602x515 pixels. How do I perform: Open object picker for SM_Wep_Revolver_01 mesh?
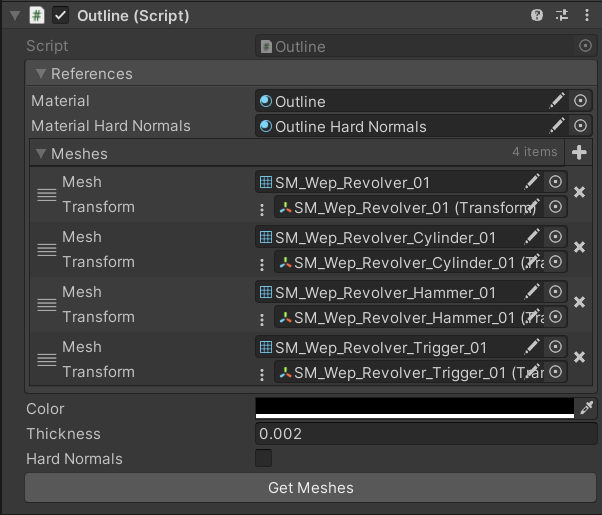coord(557,182)
